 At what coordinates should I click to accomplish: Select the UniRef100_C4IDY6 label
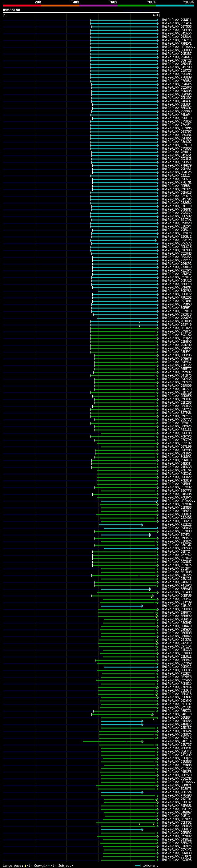176,375
